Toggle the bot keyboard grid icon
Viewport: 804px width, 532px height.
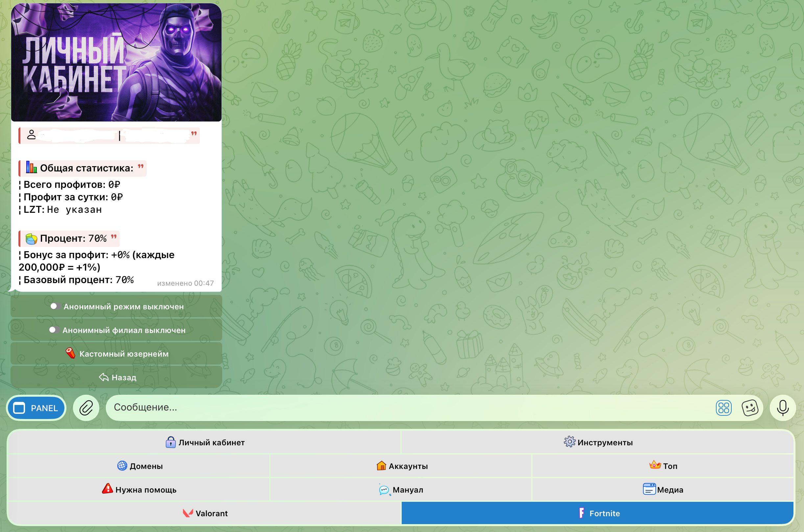[x=723, y=408]
